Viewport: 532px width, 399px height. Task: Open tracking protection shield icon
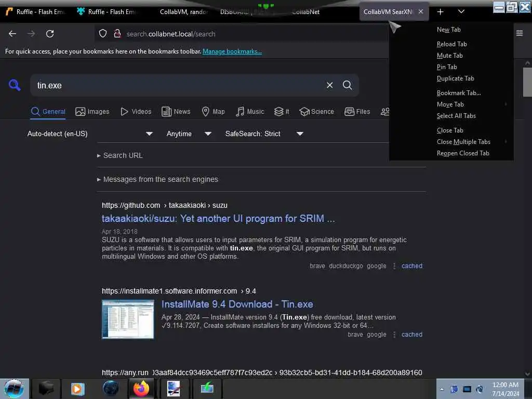(x=103, y=34)
